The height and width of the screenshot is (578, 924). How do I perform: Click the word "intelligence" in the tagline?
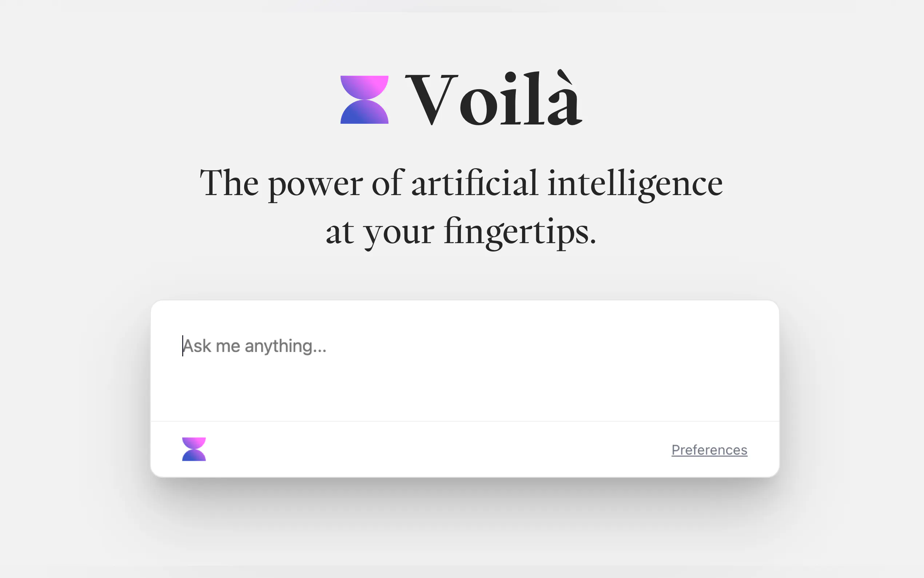tap(634, 184)
